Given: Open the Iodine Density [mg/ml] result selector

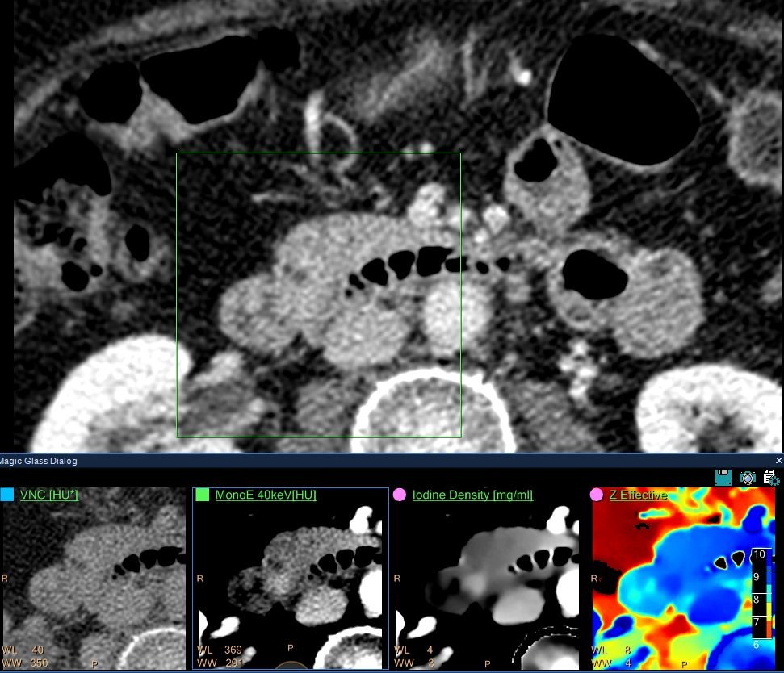Looking at the screenshot, I should pos(472,495).
